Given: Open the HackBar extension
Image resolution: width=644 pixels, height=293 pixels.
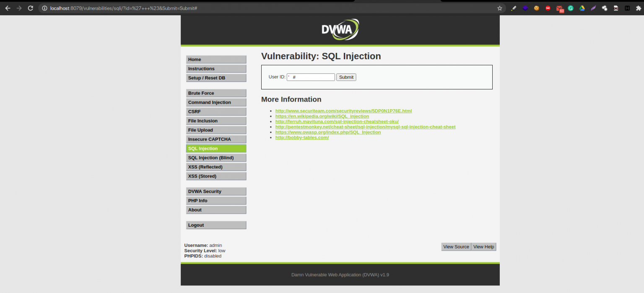Looking at the screenshot, I should (627, 8).
